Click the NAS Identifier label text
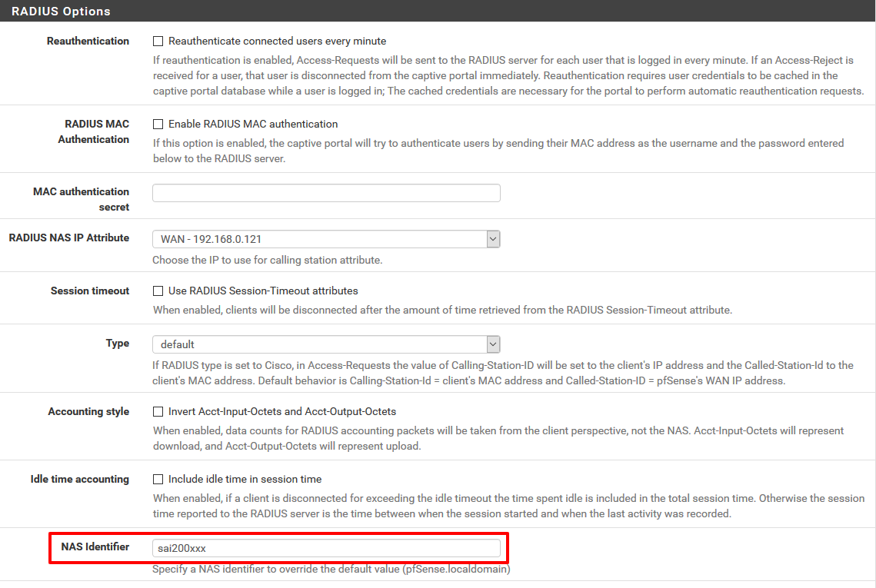Image resolution: width=876 pixels, height=588 pixels. click(x=95, y=547)
